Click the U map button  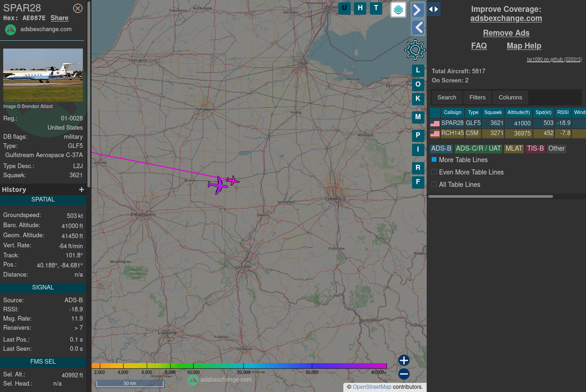pos(344,8)
